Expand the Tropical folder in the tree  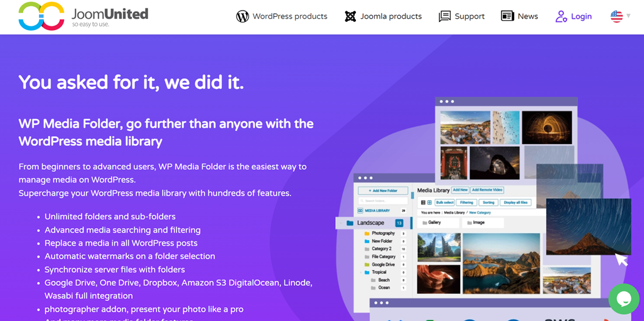tap(362, 272)
